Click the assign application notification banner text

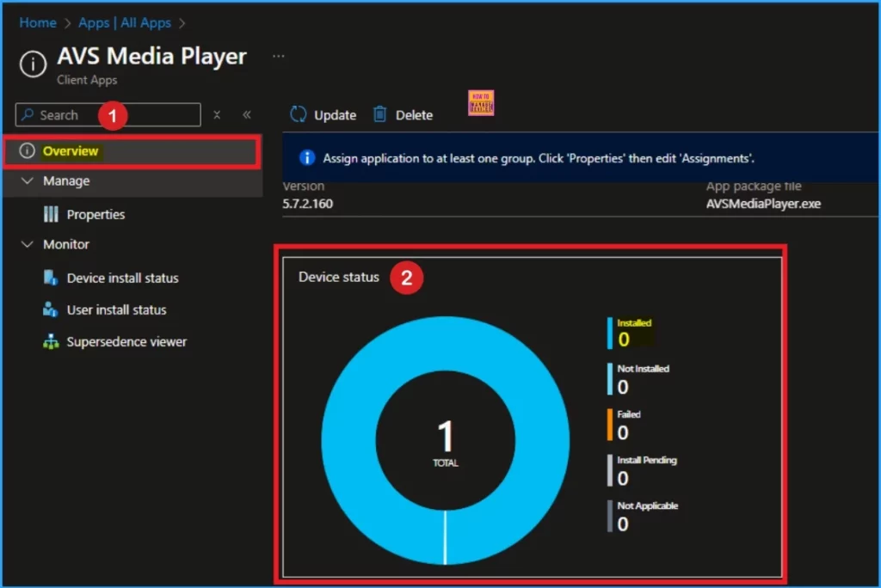[539, 158]
